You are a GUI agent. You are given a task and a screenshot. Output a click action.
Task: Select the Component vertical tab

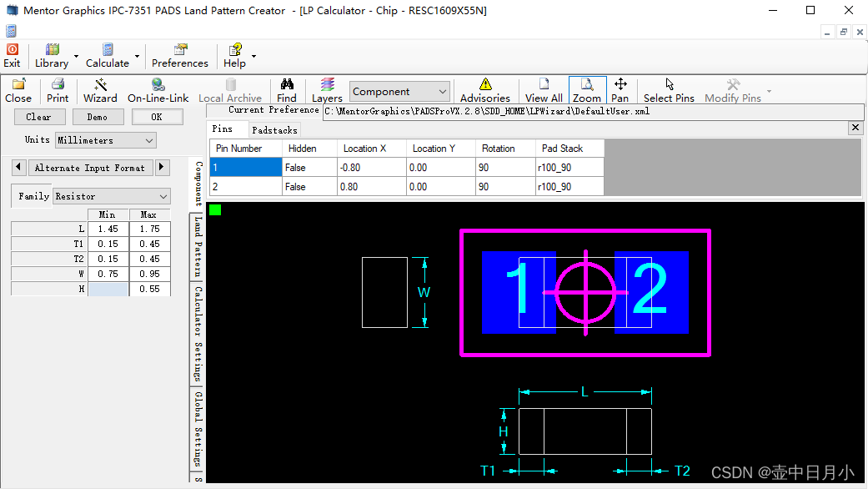coord(198,184)
